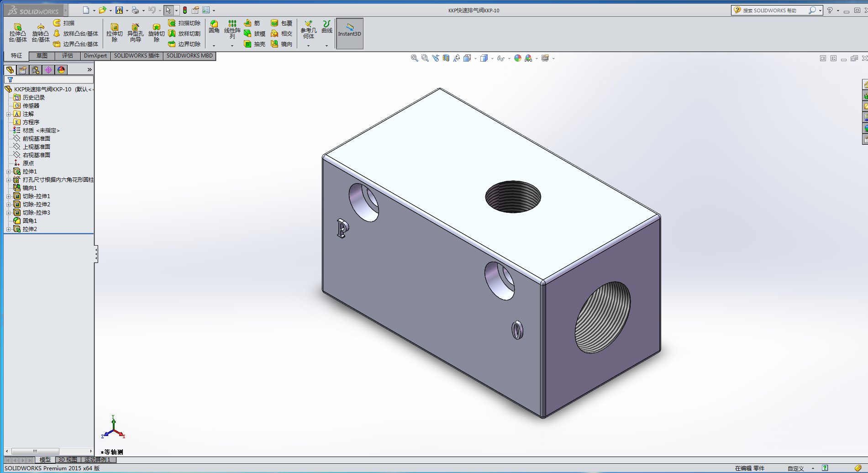Open the 参考几何体 reference geometry dropdown
The image size is (868, 473).
[x=308, y=46]
